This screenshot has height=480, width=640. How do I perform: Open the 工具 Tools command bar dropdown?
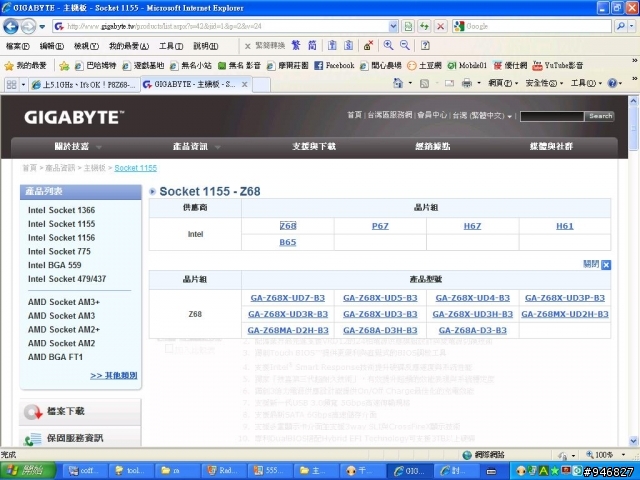(x=586, y=83)
